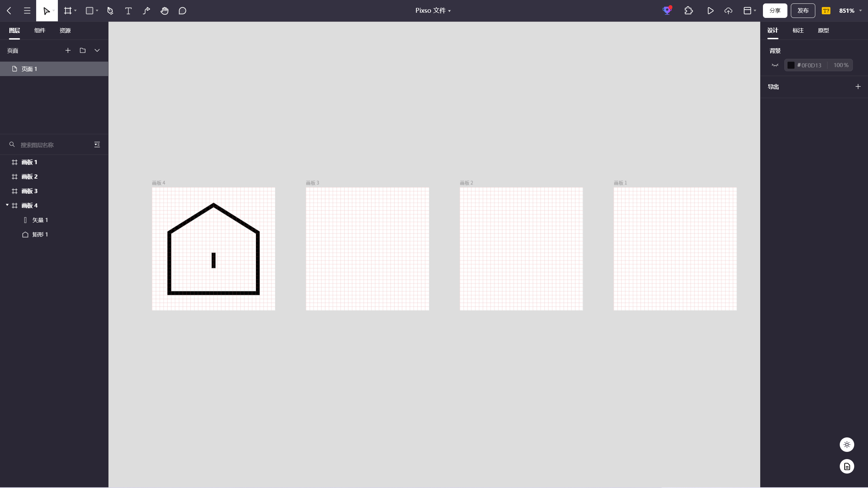Start the prototype preview play button
Image resolution: width=868 pixels, height=488 pixels.
pos(710,11)
